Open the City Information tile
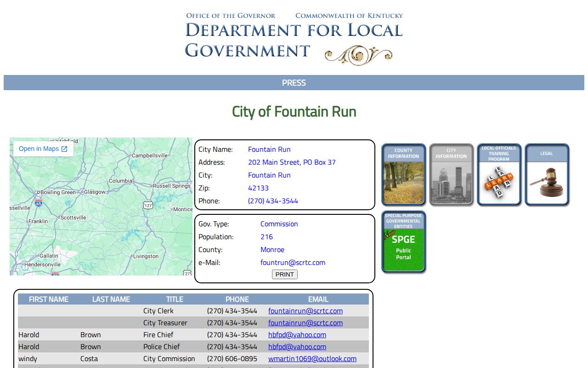 [451, 174]
